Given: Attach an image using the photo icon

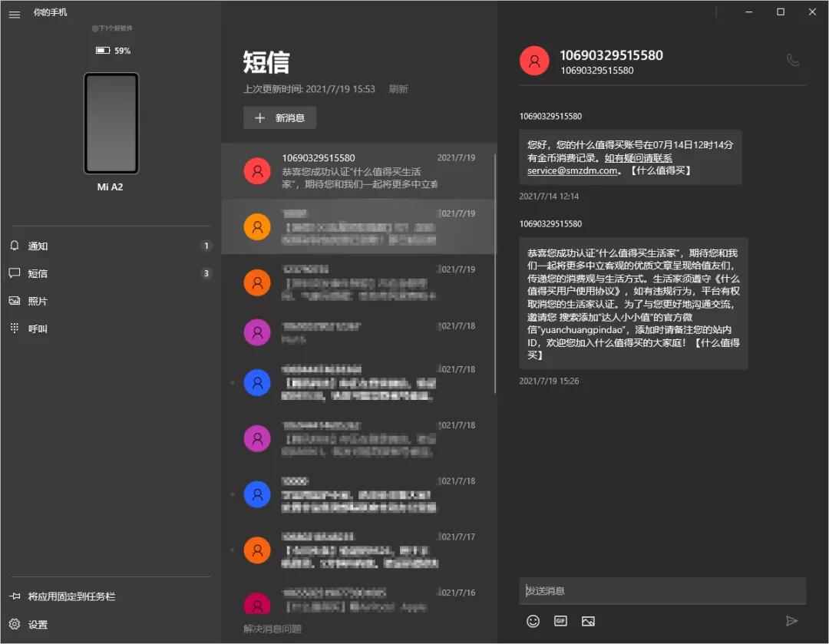Looking at the screenshot, I should pos(588,621).
